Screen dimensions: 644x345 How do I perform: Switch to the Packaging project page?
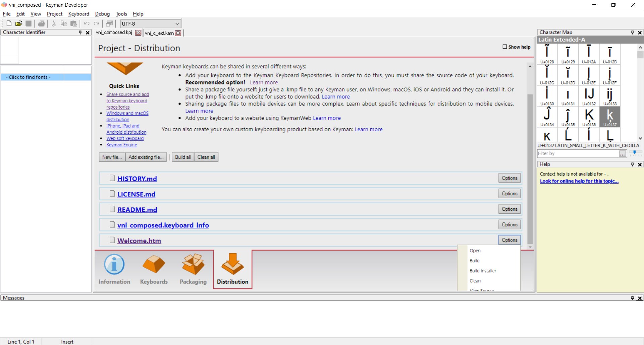[x=193, y=269]
